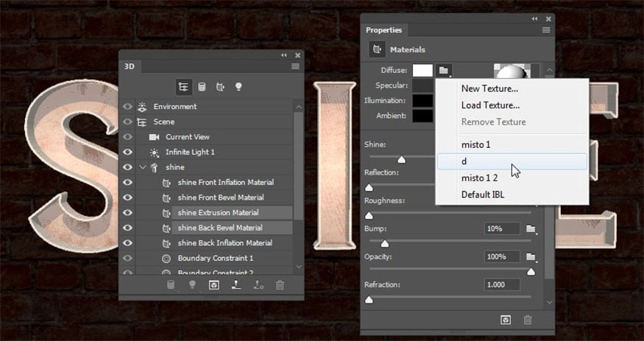Filter 3D panel by whole scene
The height and width of the screenshot is (341, 644).
[183, 86]
